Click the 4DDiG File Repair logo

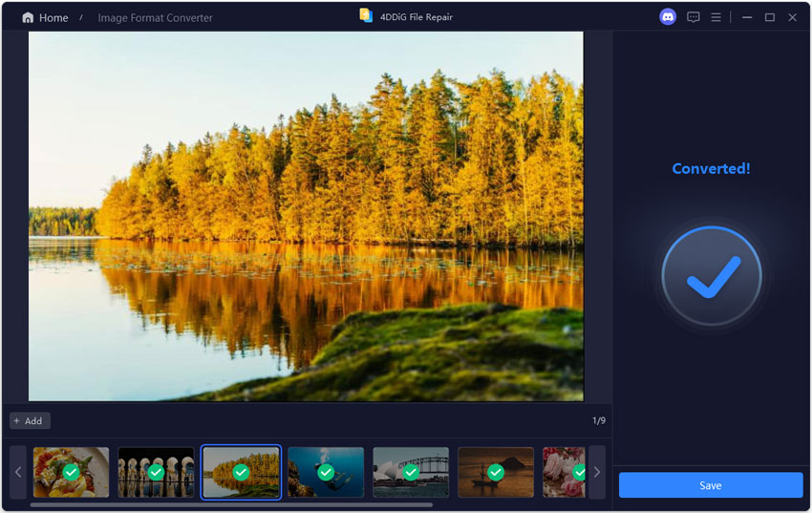point(366,15)
